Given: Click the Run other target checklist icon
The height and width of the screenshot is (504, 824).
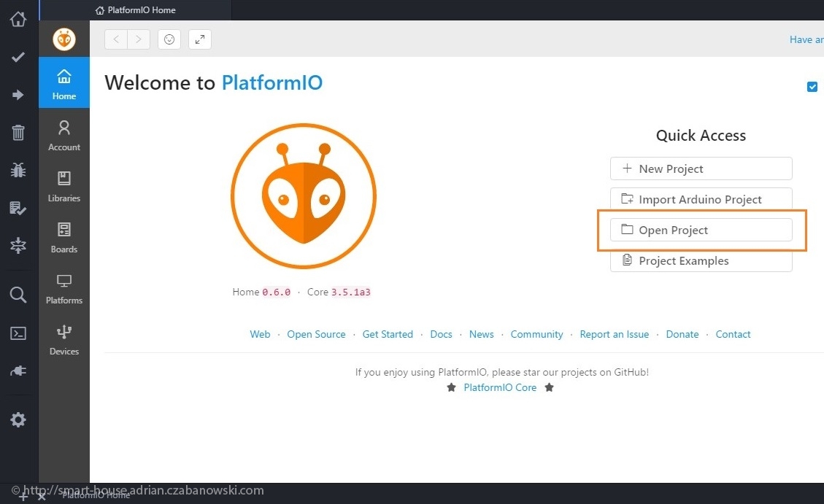Looking at the screenshot, I should pos(18,208).
